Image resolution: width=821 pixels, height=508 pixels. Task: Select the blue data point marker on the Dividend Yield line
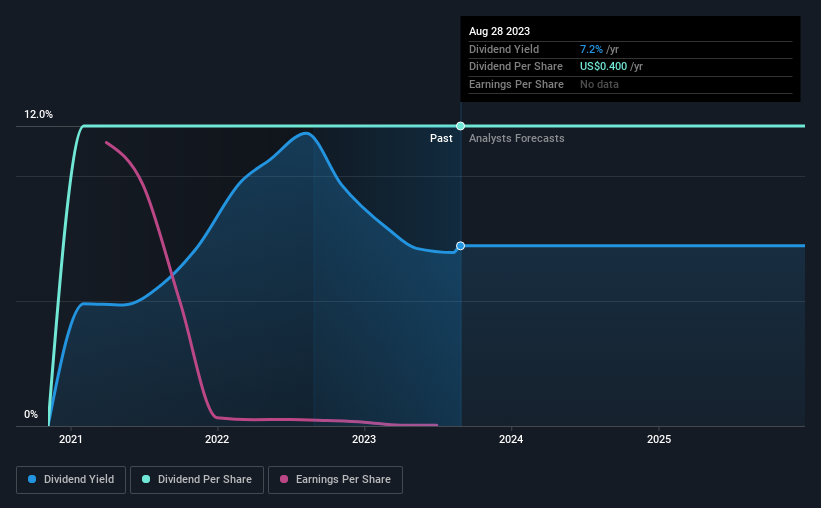[x=460, y=246]
